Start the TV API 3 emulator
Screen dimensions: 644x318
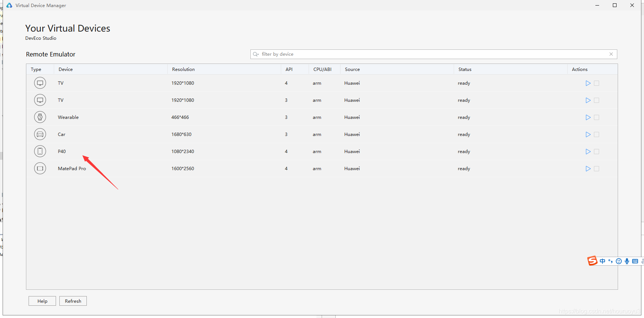(588, 100)
